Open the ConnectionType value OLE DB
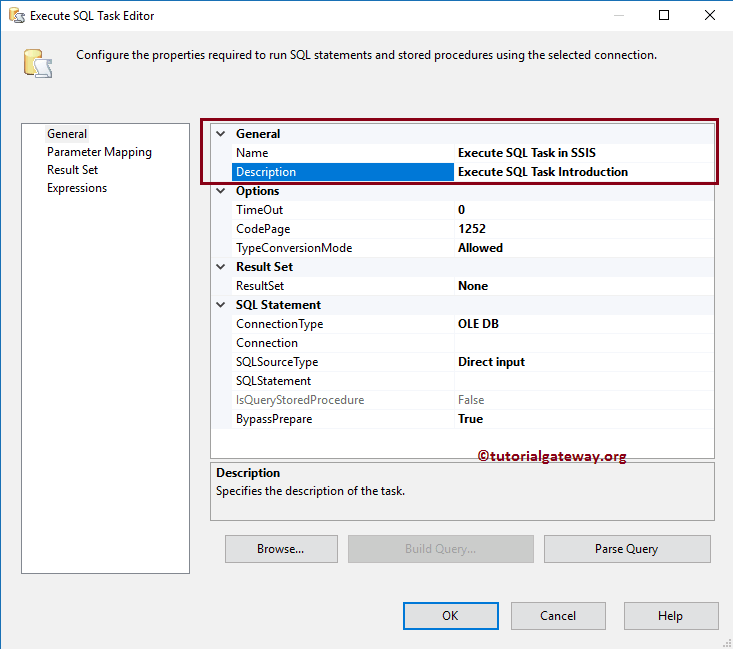733x649 pixels. 584,324
